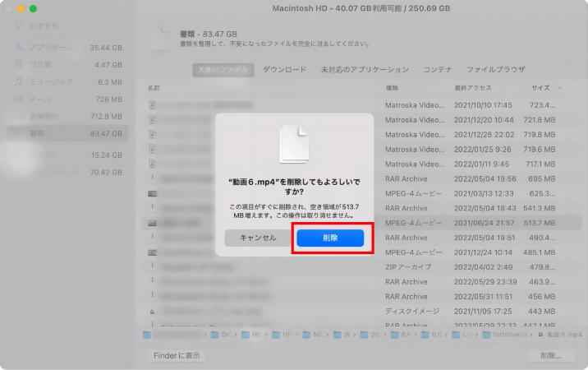Viewport: 588px width, 370px height.
Task: Select the RAR Archive row sized 541.3 MB
Action: click(x=362, y=208)
